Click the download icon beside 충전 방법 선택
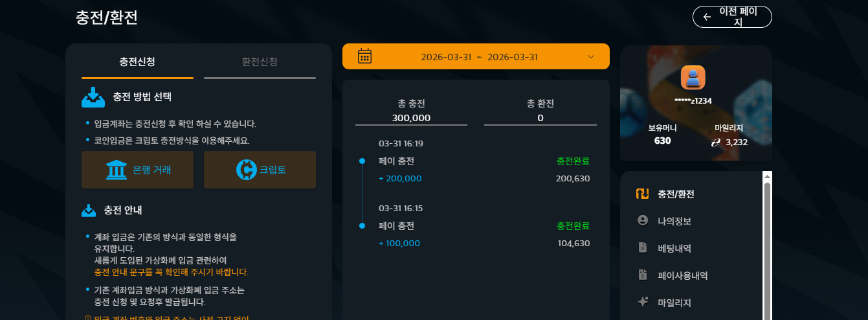 pos(93,97)
